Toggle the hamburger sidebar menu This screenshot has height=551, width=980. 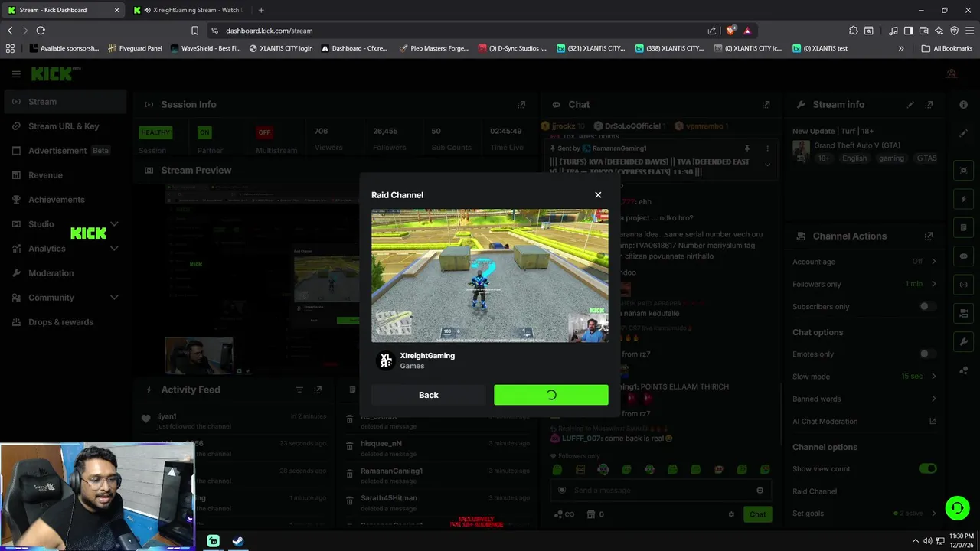coord(16,74)
